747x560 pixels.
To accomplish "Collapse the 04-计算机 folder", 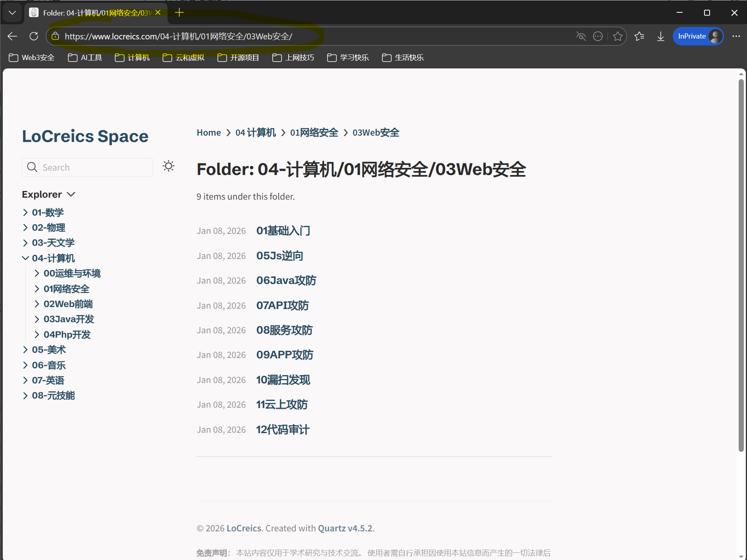I will pos(25,258).
